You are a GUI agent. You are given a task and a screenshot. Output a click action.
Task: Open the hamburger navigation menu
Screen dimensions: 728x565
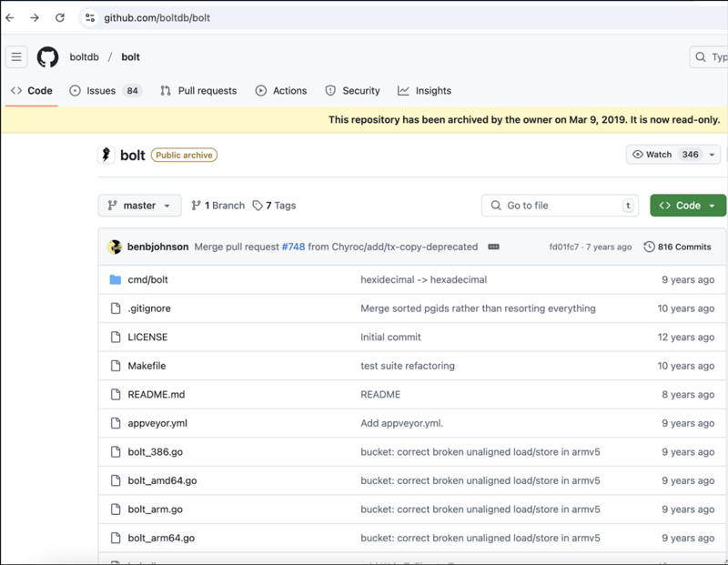pos(16,57)
